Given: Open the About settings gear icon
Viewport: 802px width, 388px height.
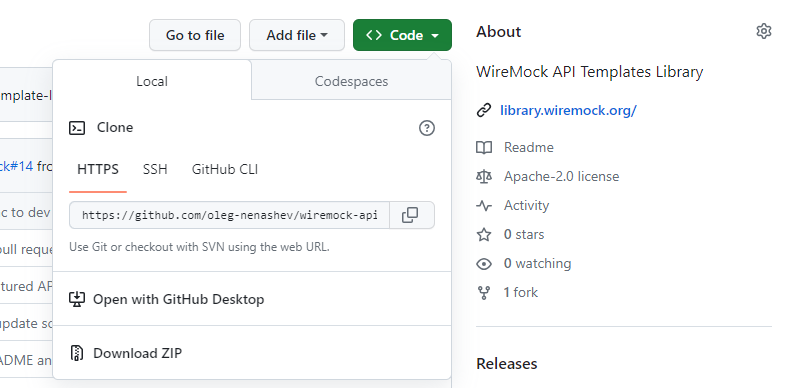Looking at the screenshot, I should (764, 31).
